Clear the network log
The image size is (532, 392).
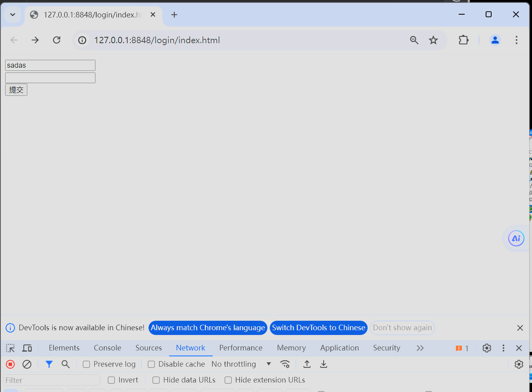click(x=27, y=364)
